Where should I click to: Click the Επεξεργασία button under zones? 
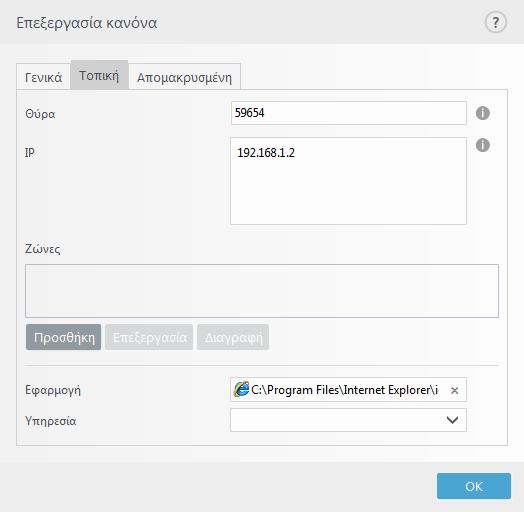149,337
